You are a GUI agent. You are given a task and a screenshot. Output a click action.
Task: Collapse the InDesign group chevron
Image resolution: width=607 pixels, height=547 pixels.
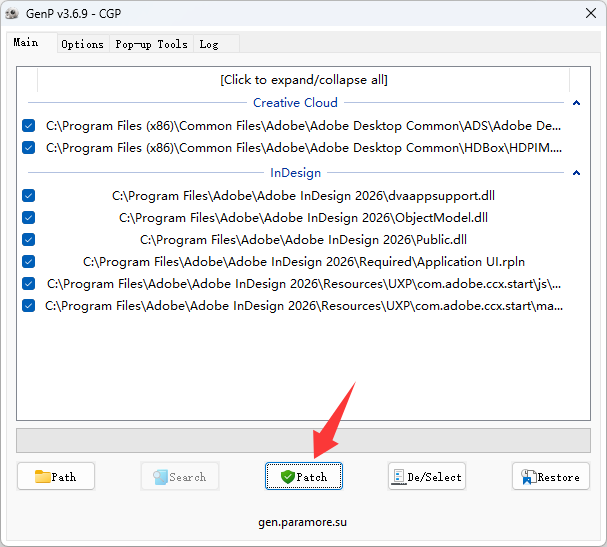(576, 173)
